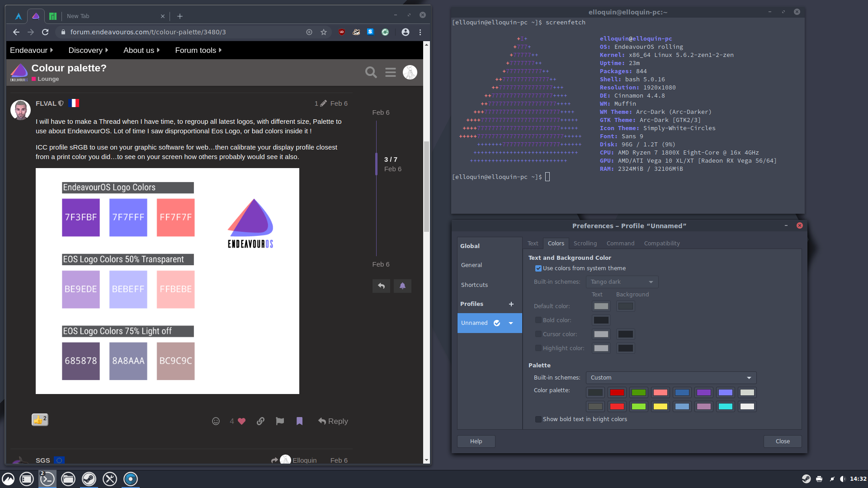Screen dimensions: 868x488
Task: Switch to the Command tab
Action: click(x=620, y=243)
